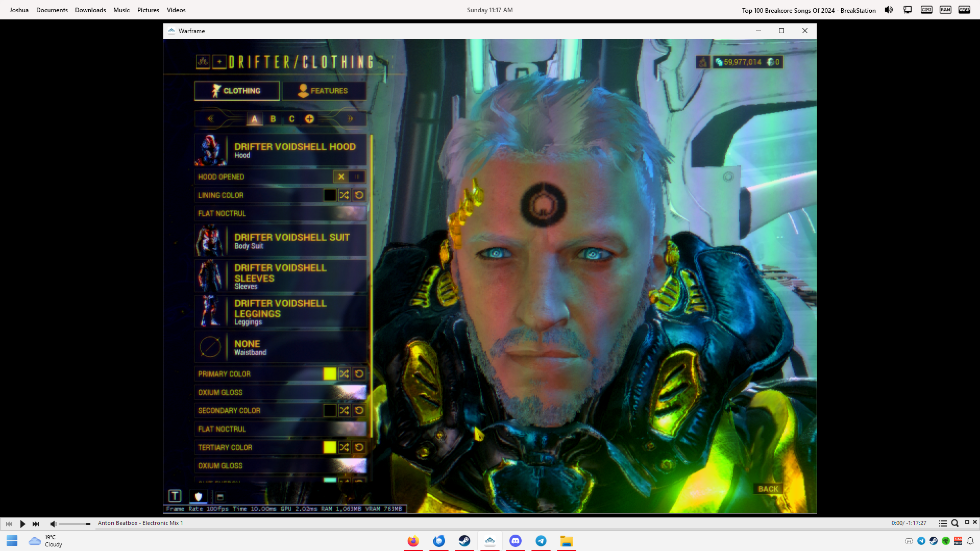Click the Lotus profile icon near credits
This screenshot has height=551, width=980.
703,62
